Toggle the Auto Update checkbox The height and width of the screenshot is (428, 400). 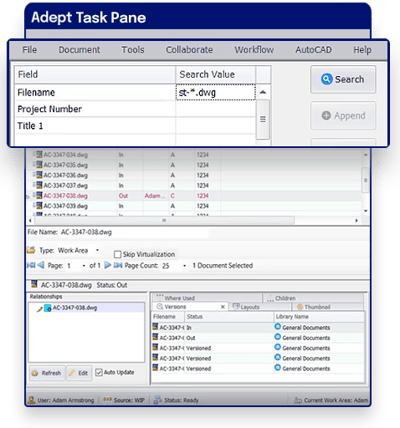pyautogui.click(x=99, y=372)
